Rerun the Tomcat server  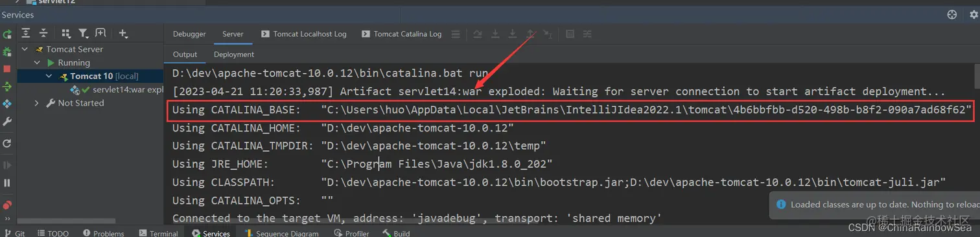click(x=7, y=34)
